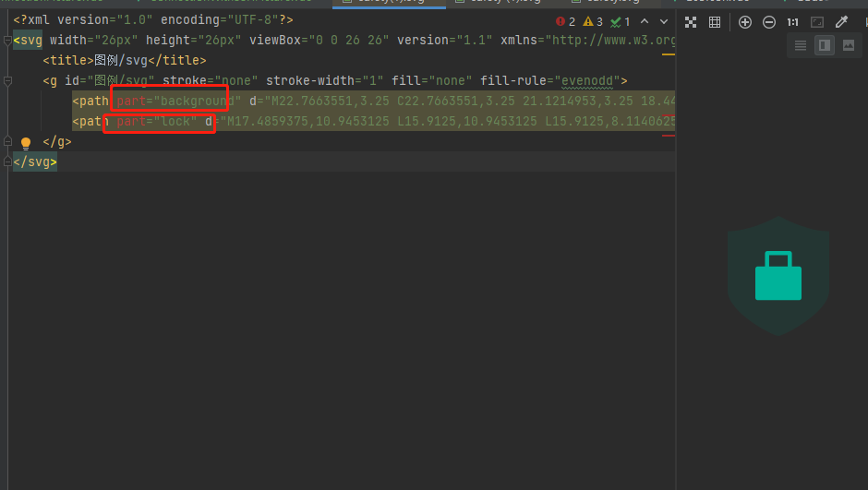Click the shield lock preview image
The height and width of the screenshot is (490, 868).
click(778, 276)
